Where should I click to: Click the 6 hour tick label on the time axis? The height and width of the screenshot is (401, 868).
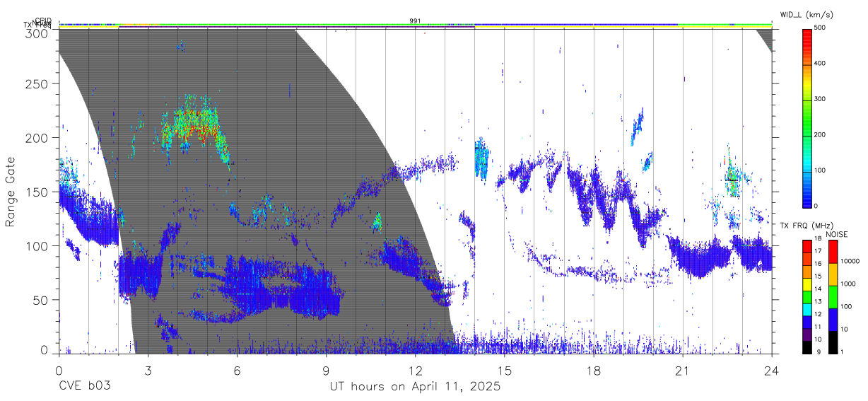coord(237,370)
